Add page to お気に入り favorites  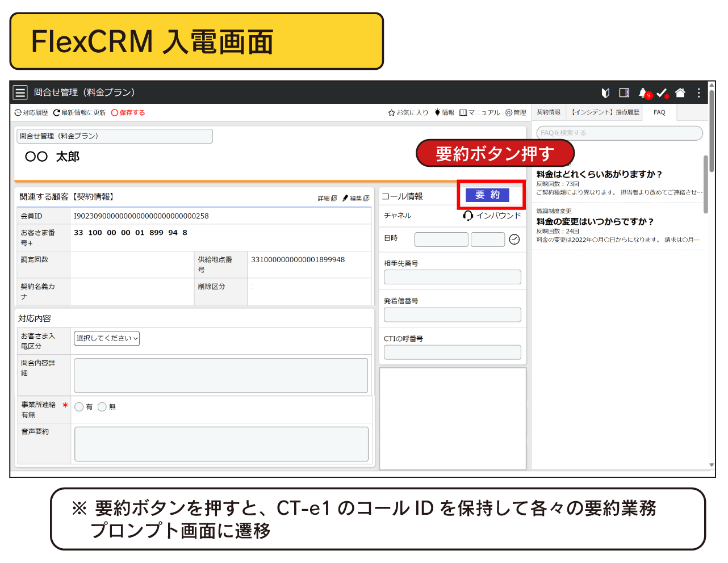tap(408, 113)
